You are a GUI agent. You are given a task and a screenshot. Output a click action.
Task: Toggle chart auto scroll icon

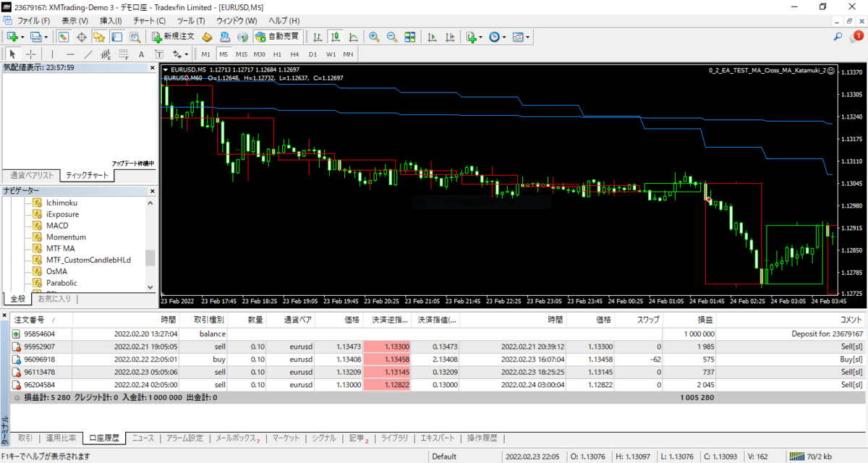pos(432,36)
